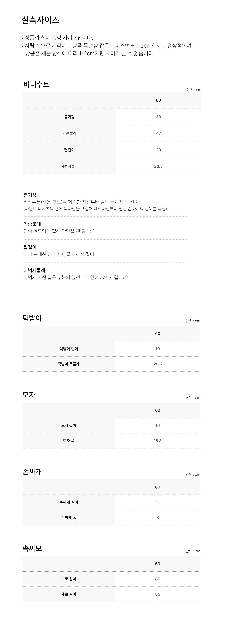
Task: Click the 팔길이 value 29
Action: tap(158, 150)
